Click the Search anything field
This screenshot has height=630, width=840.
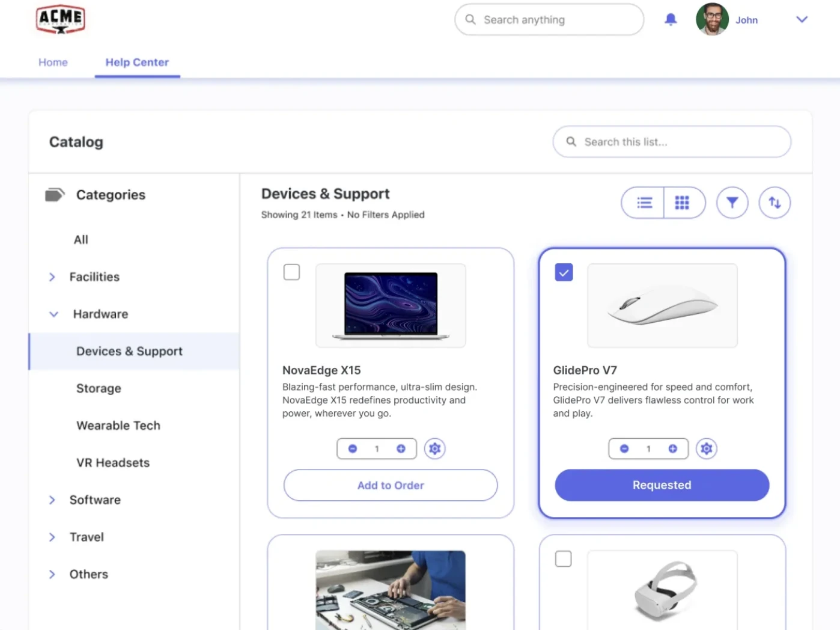click(549, 20)
